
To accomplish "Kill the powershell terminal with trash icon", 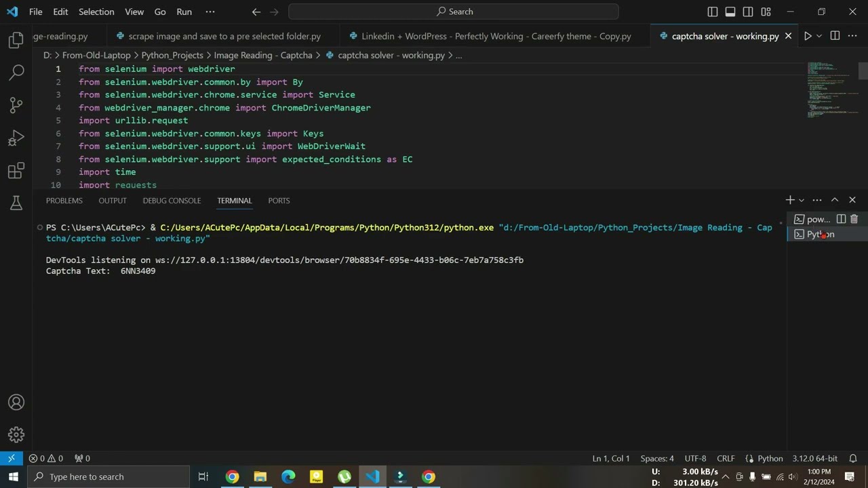I will [854, 219].
